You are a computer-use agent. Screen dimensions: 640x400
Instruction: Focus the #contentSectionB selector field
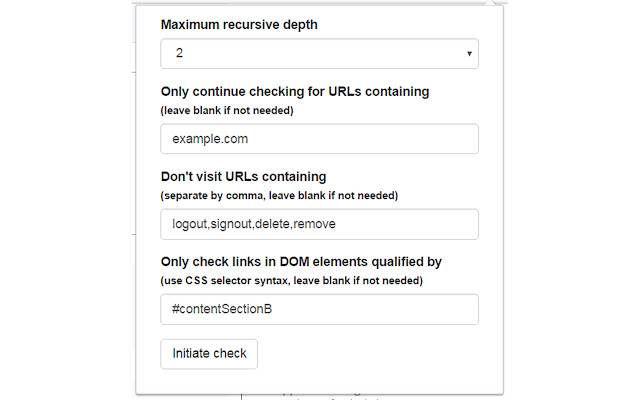tap(319, 309)
